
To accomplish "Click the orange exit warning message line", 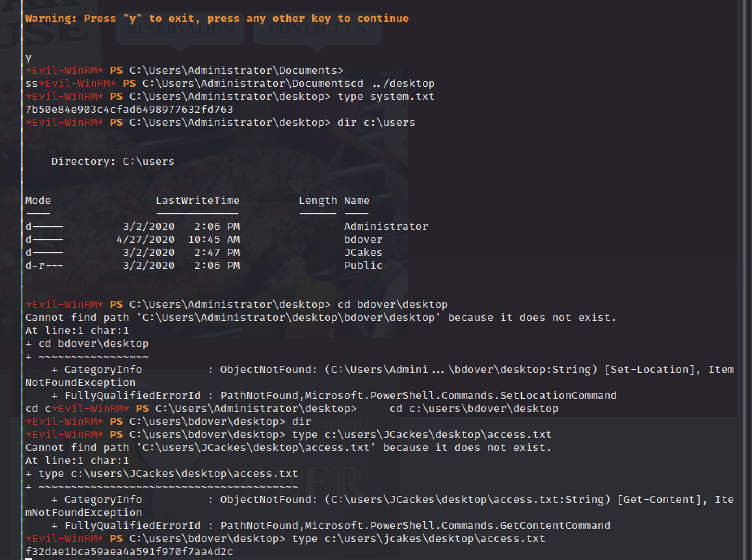I will 217,19.
